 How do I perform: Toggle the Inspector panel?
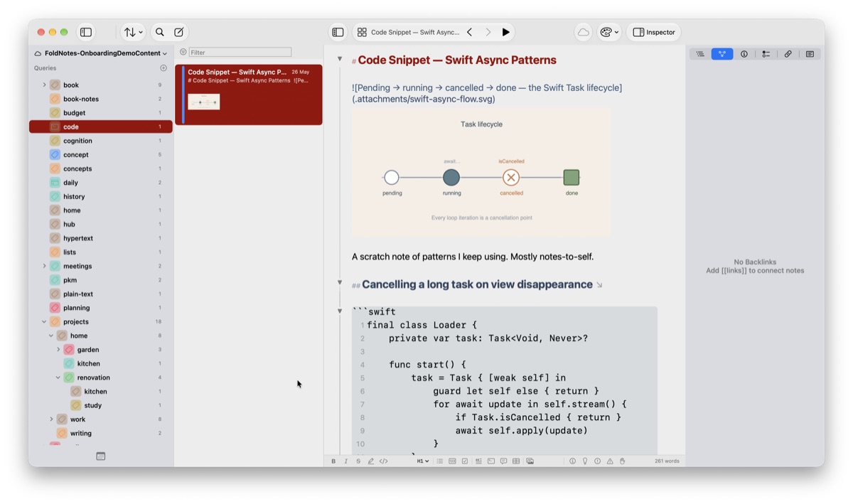coord(654,32)
